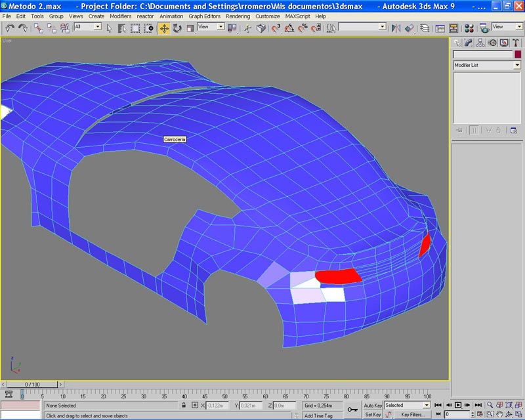Toggle Set Key mode
525x420 pixels.
click(373, 415)
